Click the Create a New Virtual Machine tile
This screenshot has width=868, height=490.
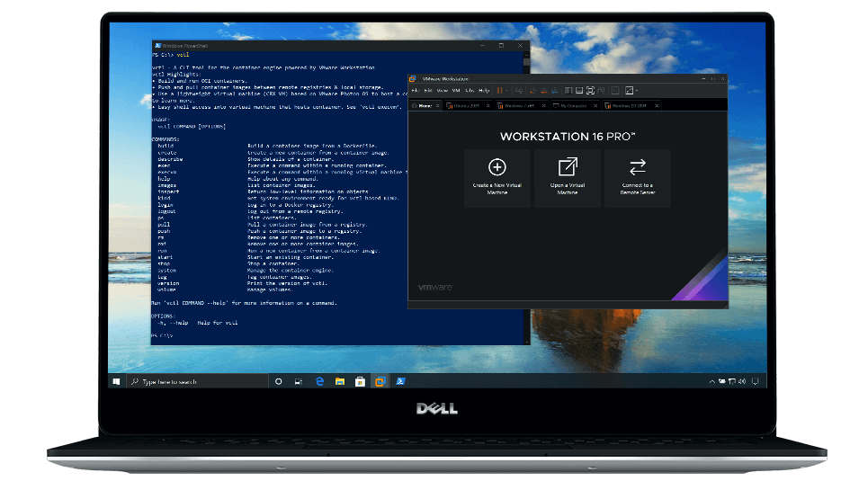[497, 178]
